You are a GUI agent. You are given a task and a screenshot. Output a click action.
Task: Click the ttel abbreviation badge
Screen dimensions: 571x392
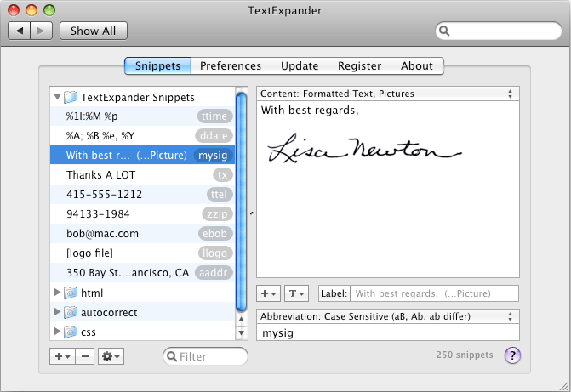pyautogui.click(x=220, y=195)
